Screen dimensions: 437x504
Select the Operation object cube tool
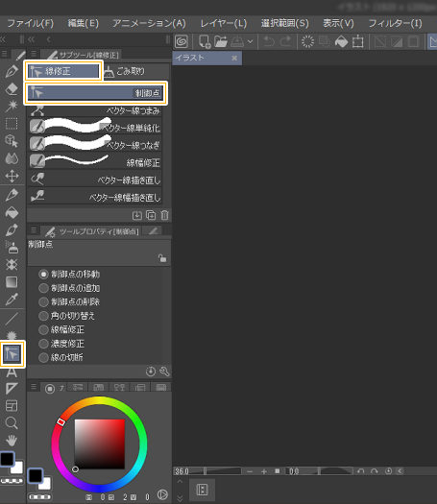pos(12,140)
